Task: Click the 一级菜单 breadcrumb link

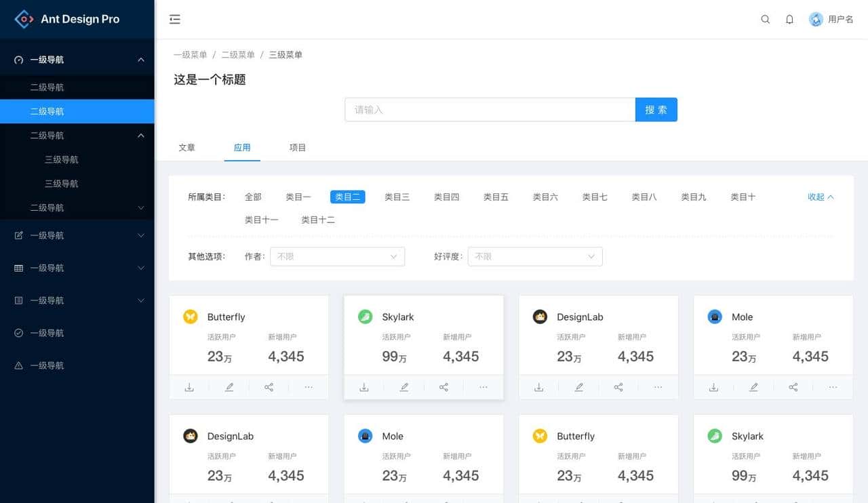Action: tap(191, 54)
